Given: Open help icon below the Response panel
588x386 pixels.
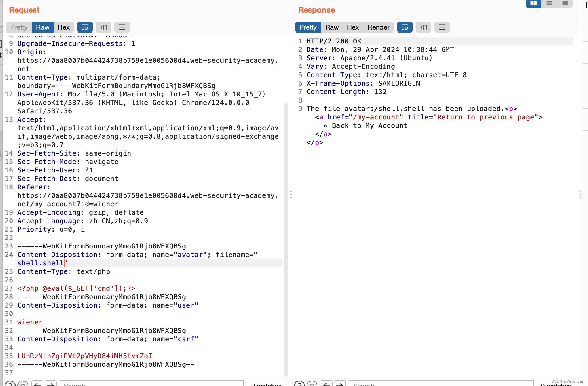Looking at the screenshot, I should point(299,384).
